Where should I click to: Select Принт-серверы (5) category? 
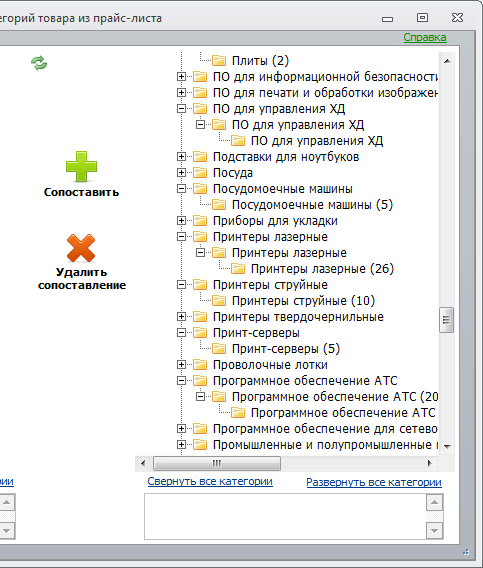coord(286,348)
